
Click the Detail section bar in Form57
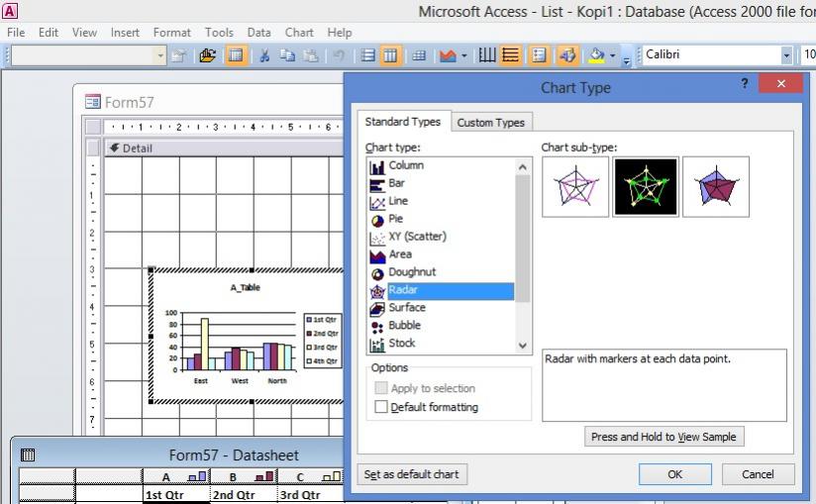[224, 149]
